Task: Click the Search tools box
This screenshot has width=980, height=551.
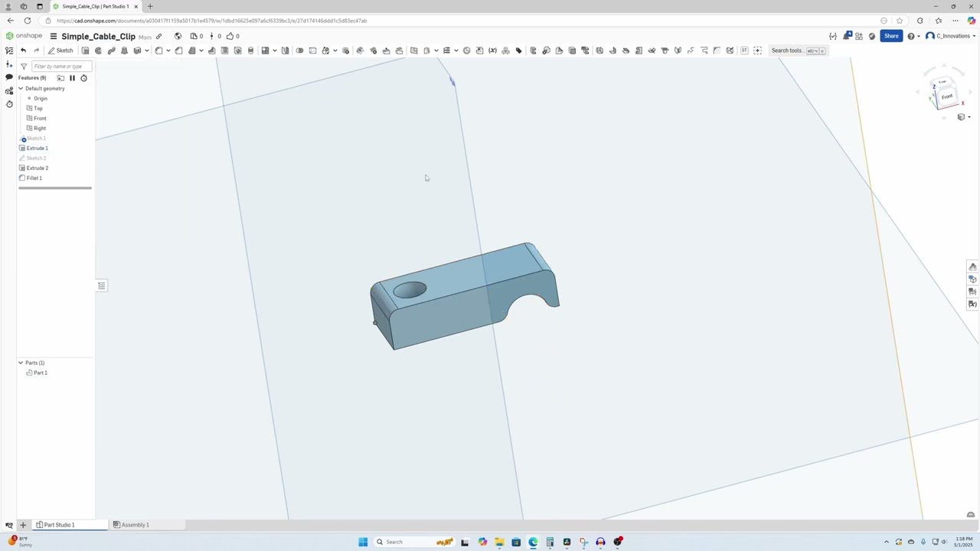Action: [x=798, y=51]
